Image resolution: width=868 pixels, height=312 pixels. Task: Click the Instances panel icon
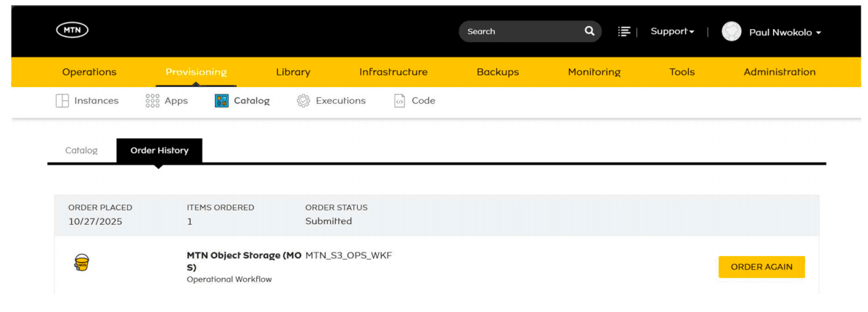click(x=62, y=101)
